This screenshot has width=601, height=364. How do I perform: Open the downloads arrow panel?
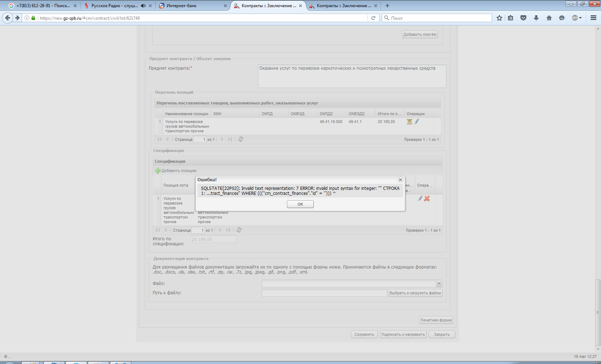pyautogui.click(x=536, y=18)
